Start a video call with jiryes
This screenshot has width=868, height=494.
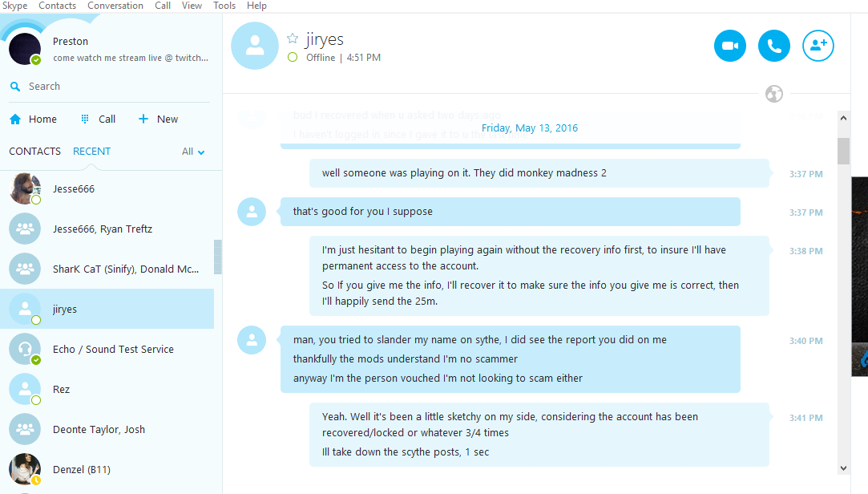(x=729, y=46)
